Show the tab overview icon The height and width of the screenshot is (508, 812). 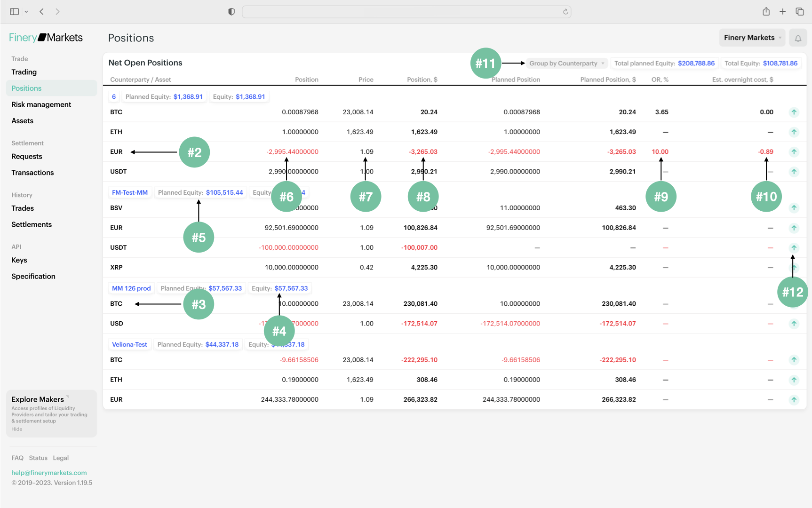pyautogui.click(x=799, y=11)
